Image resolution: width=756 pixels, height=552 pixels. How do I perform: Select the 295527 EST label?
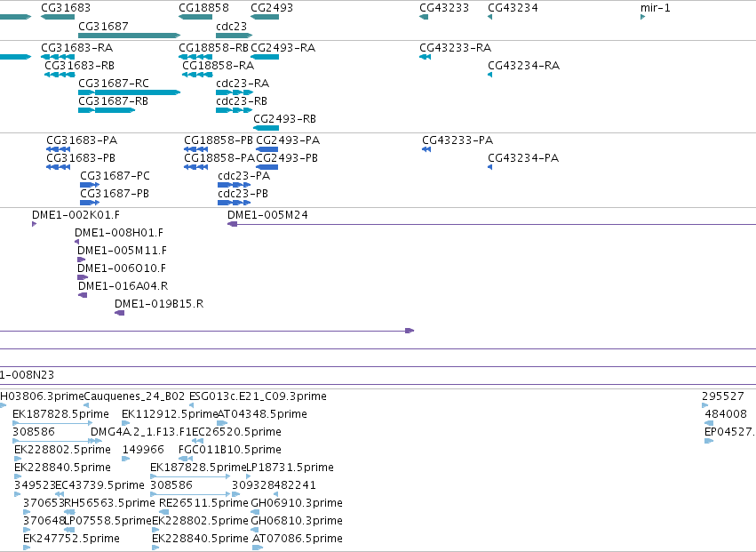point(723,396)
